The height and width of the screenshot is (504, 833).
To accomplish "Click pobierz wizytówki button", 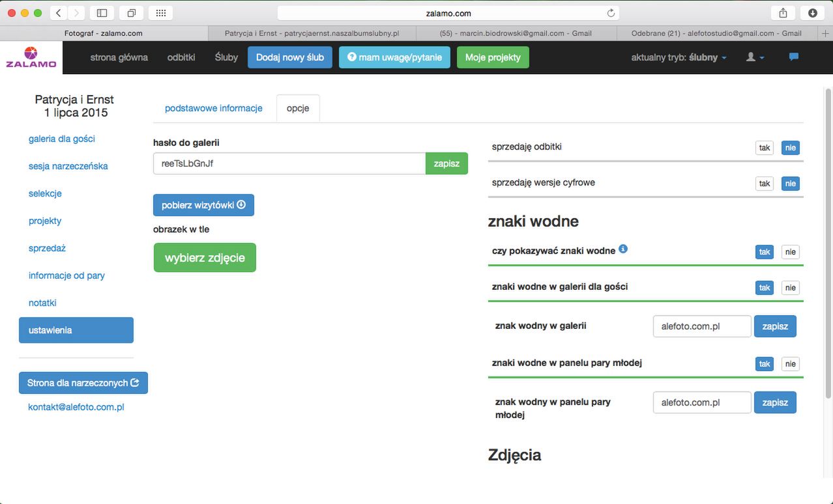I will pyautogui.click(x=203, y=205).
